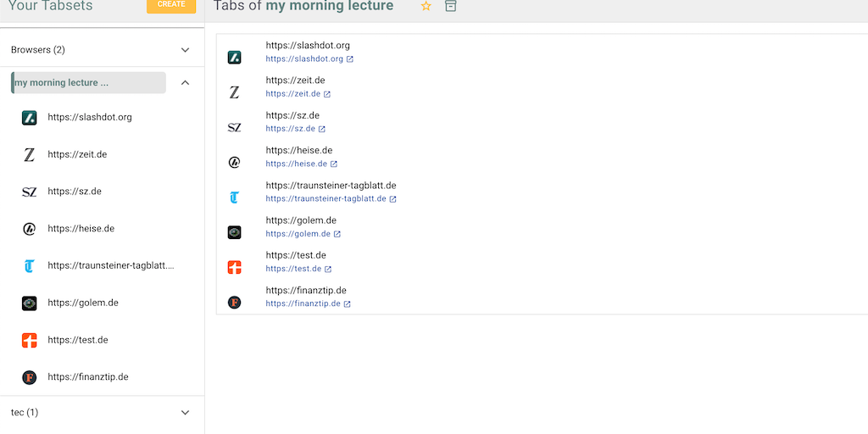The width and height of the screenshot is (868, 434).
Task: Open the blue https://golem.de link
Action: (298, 234)
